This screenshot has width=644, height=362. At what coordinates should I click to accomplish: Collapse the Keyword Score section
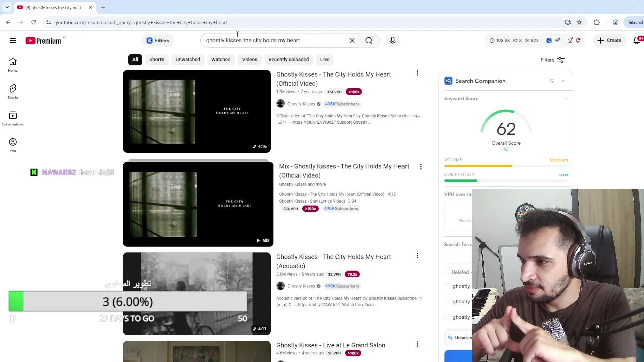coord(566,99)
